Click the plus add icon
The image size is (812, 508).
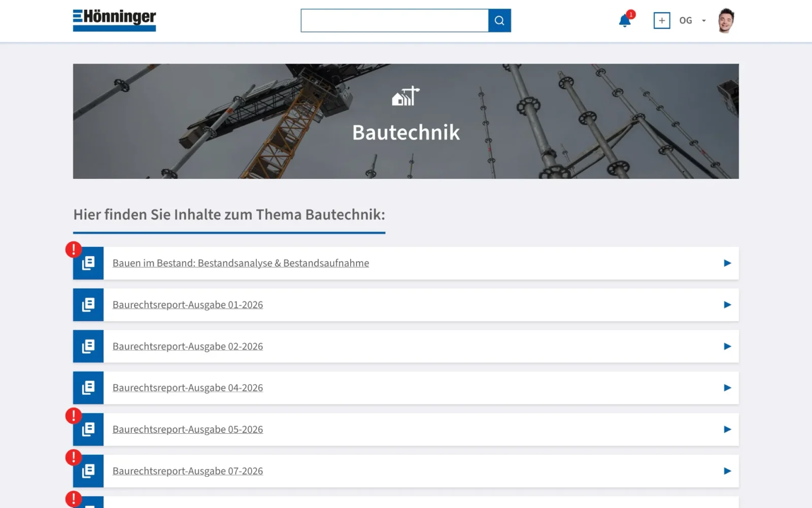click(662, 20)
